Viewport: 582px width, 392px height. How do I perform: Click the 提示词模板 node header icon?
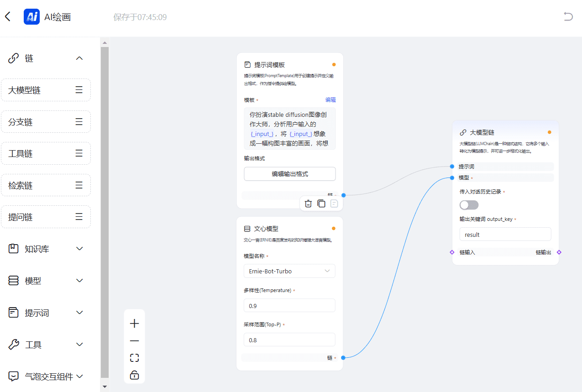click(247, 65)
